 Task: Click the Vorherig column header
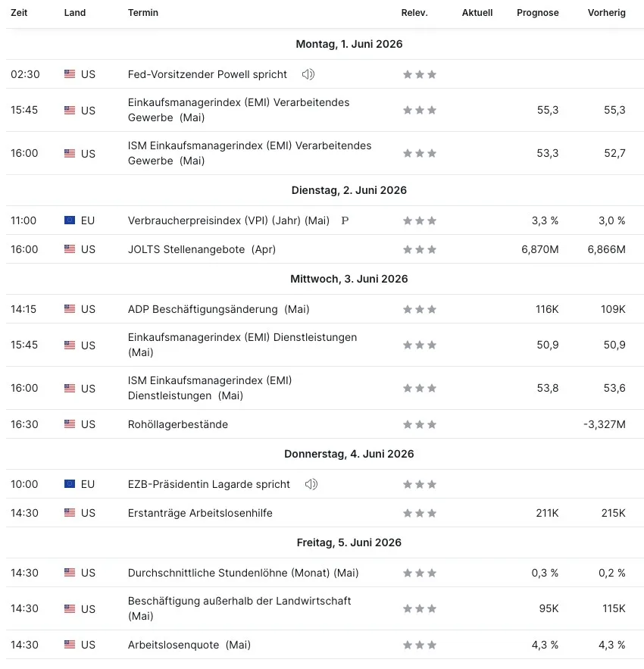606,13
